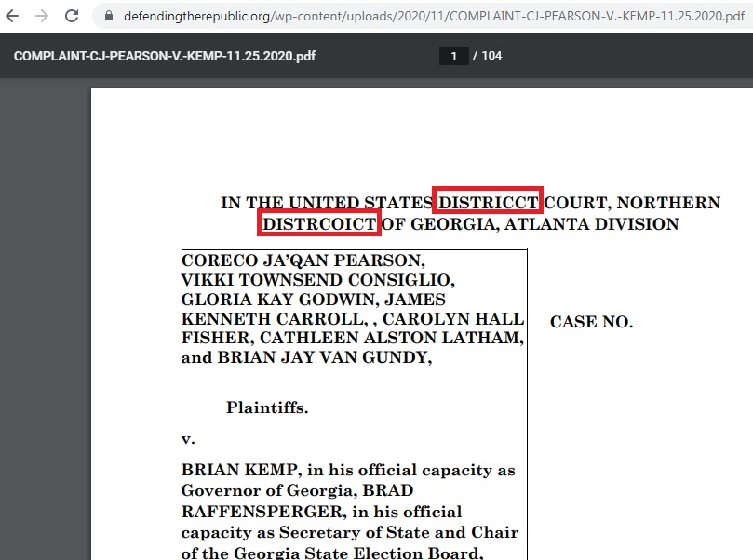The height and width of the screenshot is (560, 753).
Task: Click 'and BRIAN JAY VAN GUNDY,' line
Action: coord(306,357)
